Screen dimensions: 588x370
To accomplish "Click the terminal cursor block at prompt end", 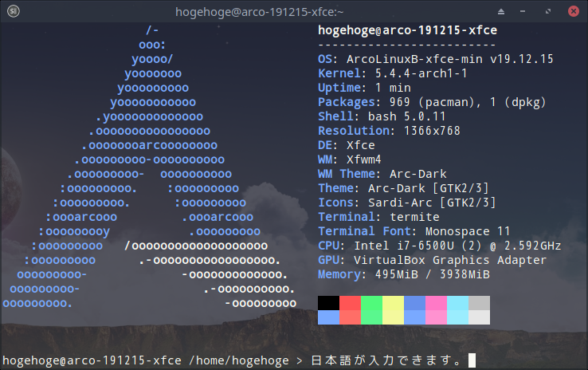I will [472, 360].
